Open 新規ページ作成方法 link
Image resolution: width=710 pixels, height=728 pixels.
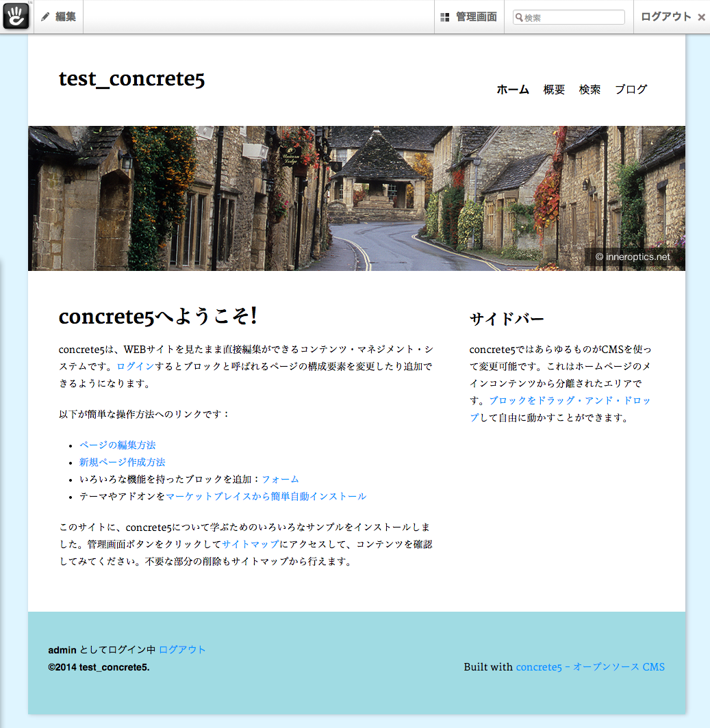click(122, 462)
